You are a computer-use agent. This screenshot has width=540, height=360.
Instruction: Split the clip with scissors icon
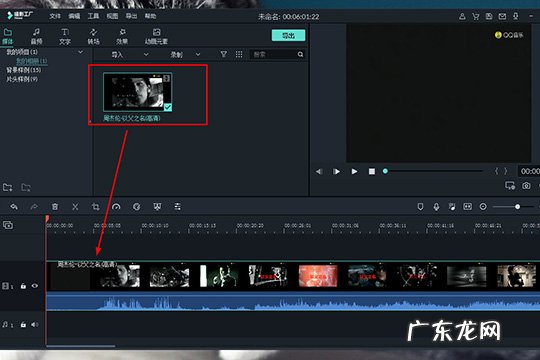[x=75, y=207]
